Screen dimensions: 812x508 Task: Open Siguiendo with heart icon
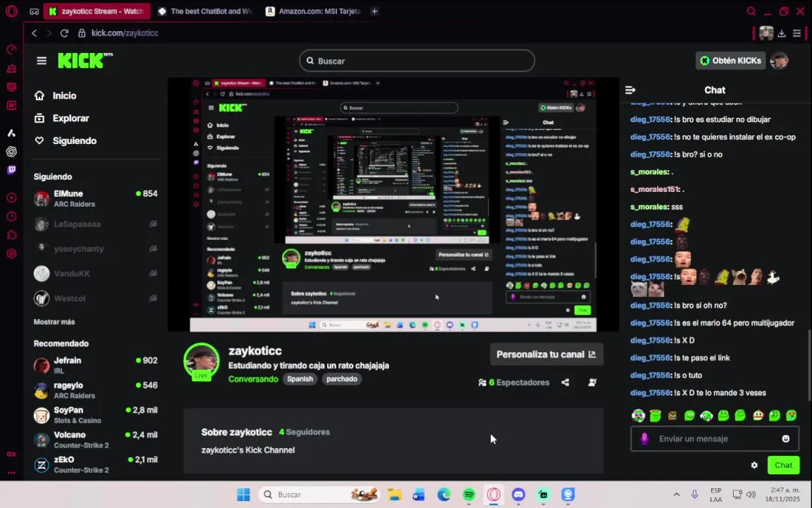(x=65, y=141)
